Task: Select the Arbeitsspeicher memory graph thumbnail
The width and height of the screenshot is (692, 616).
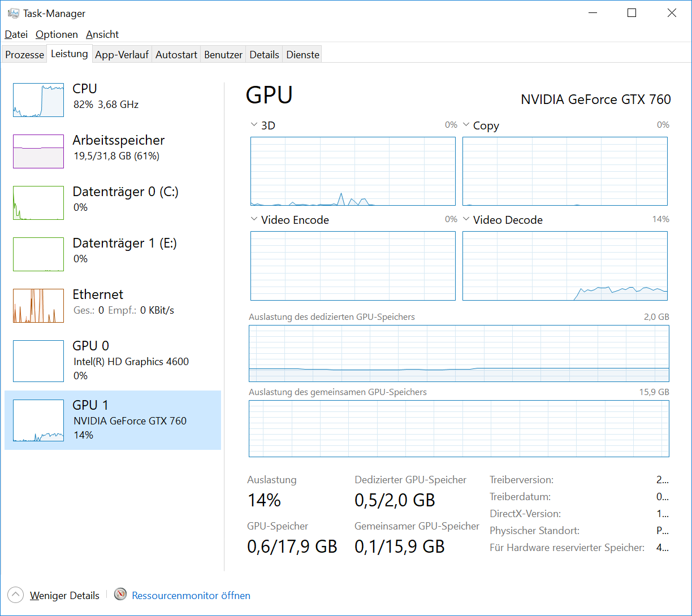Action: click(38, 151)
